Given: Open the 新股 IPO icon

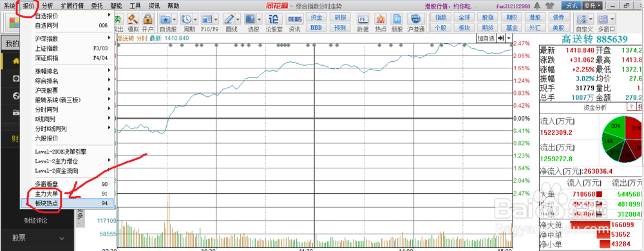Looking at the screenshot, I should pos(397,22).
